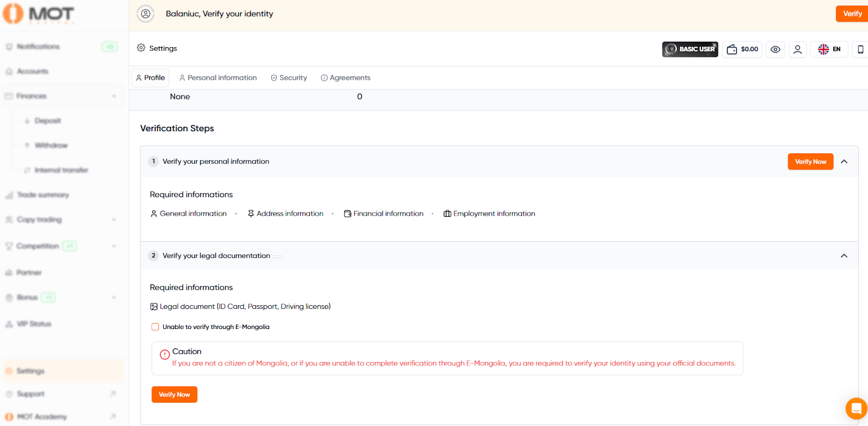Image resolution: width=868 pixels, height=426 pixels.
Task: Collapse the Verify your legal documentation step
Action: pyautogui.click(x=844, y=256)
